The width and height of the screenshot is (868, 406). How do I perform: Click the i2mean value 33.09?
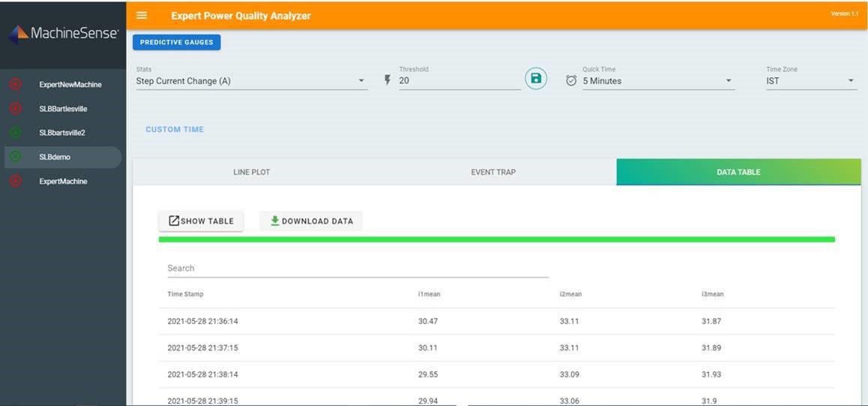tap(570, 374)
